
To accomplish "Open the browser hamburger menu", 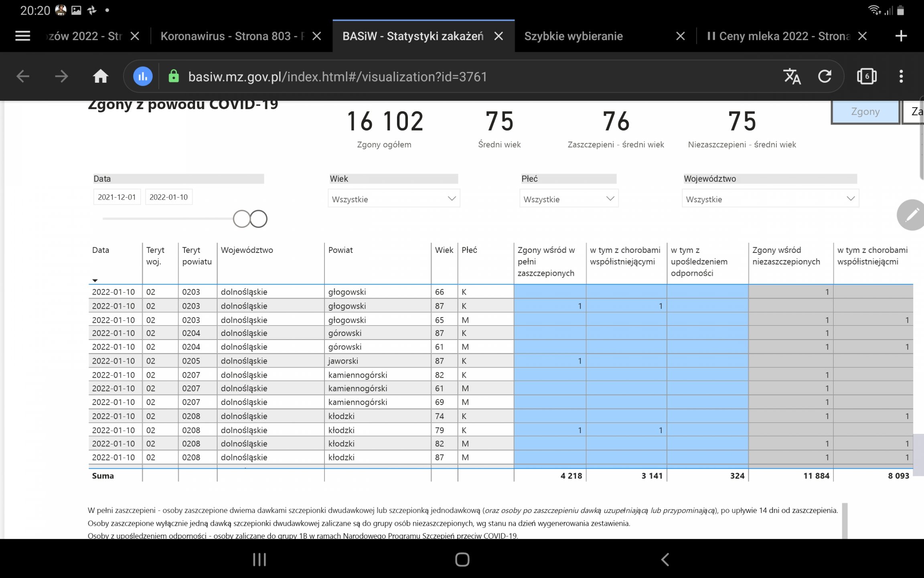I will coord(23,36).
